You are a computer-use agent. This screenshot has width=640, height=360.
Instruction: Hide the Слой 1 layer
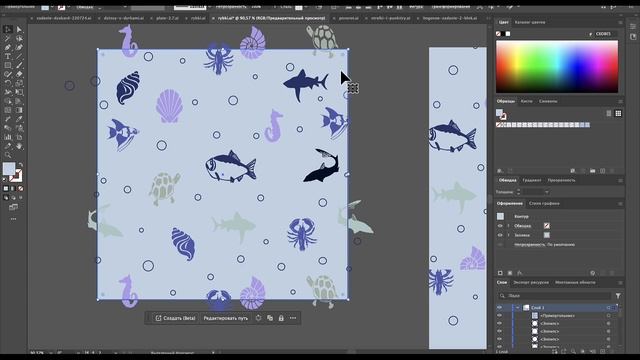[499, 308]
